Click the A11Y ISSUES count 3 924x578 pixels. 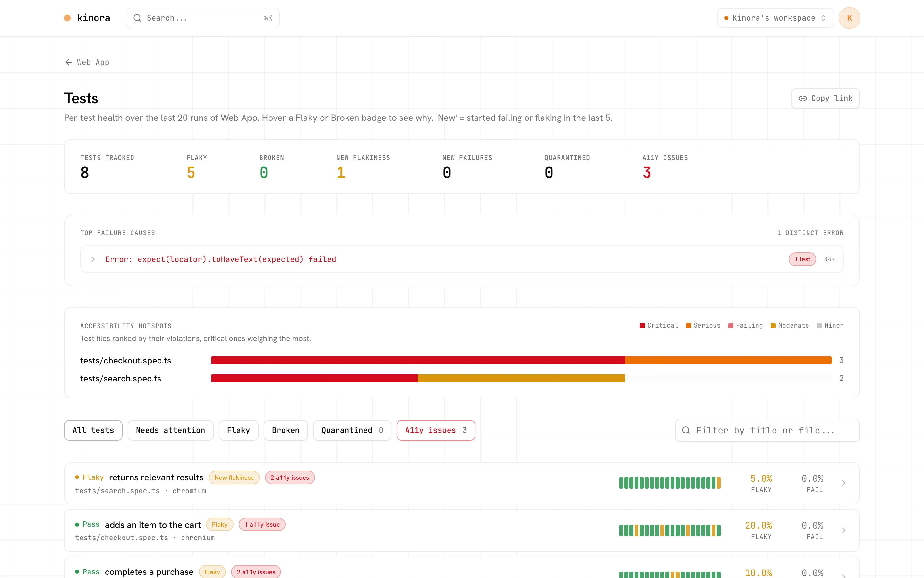(x=647, y=173)
